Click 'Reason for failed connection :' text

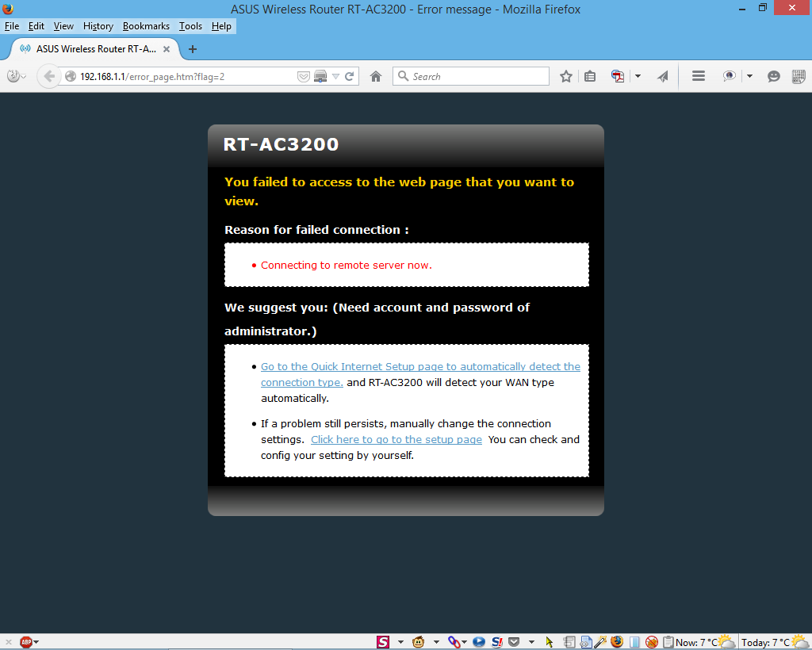tap(316, 230)
